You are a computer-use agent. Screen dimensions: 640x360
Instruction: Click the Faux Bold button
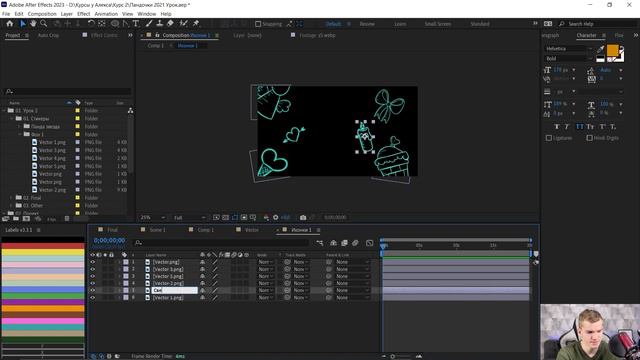coord(556,127)
